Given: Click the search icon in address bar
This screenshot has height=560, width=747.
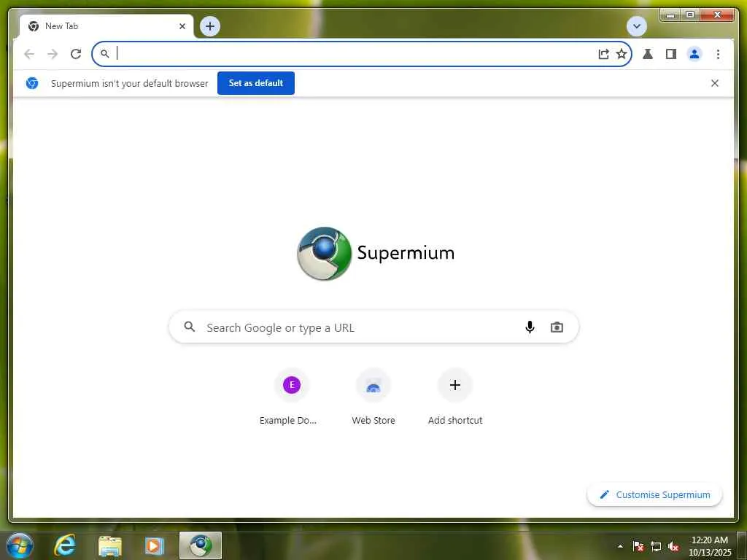Looking at the screenshot, I should pyautogui.click(x=105, y=54).
